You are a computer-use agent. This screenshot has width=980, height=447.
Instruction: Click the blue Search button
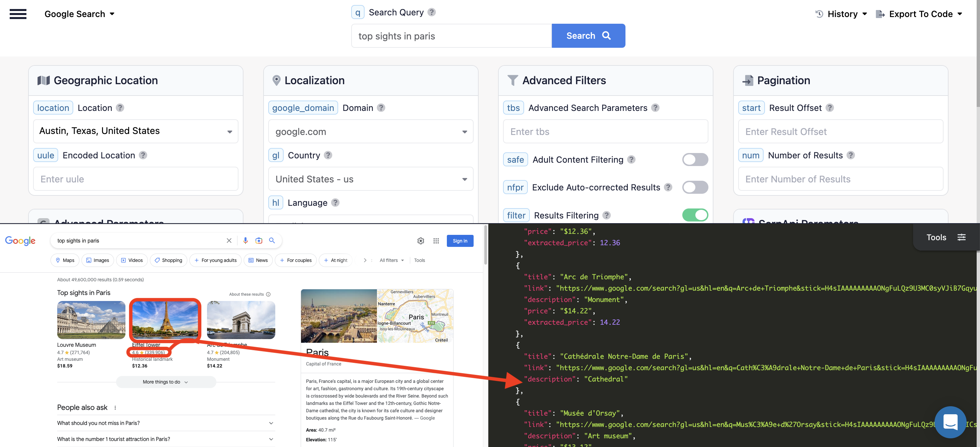click(x=588, y=35)
